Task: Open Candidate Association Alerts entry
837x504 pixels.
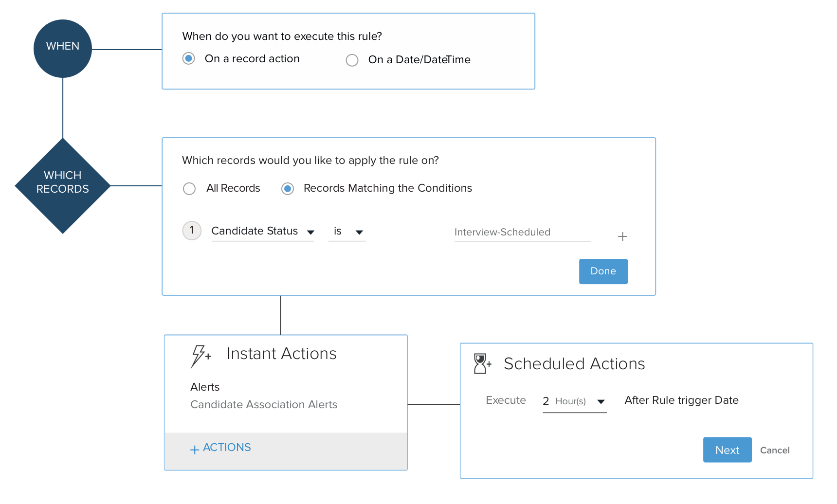Action: 264,404
